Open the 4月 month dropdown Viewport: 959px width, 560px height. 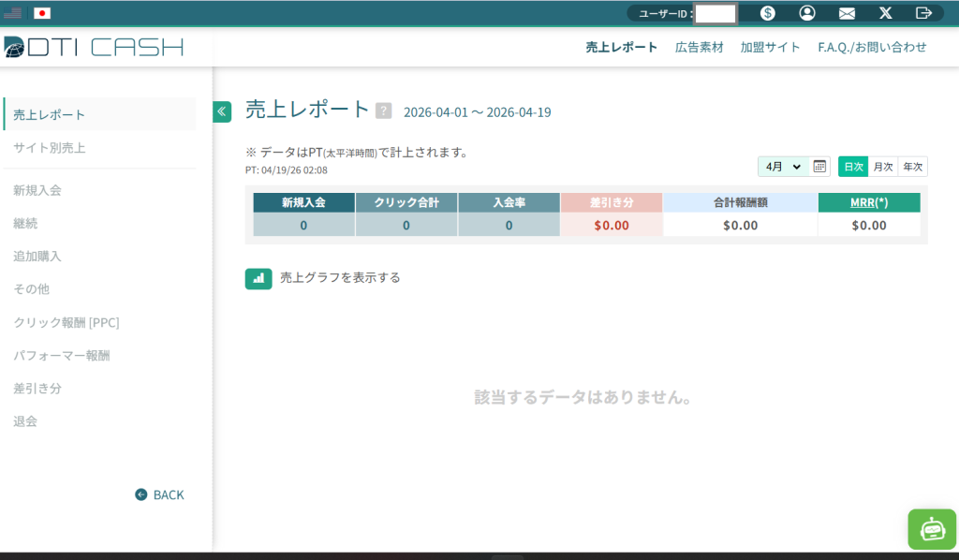783,167
